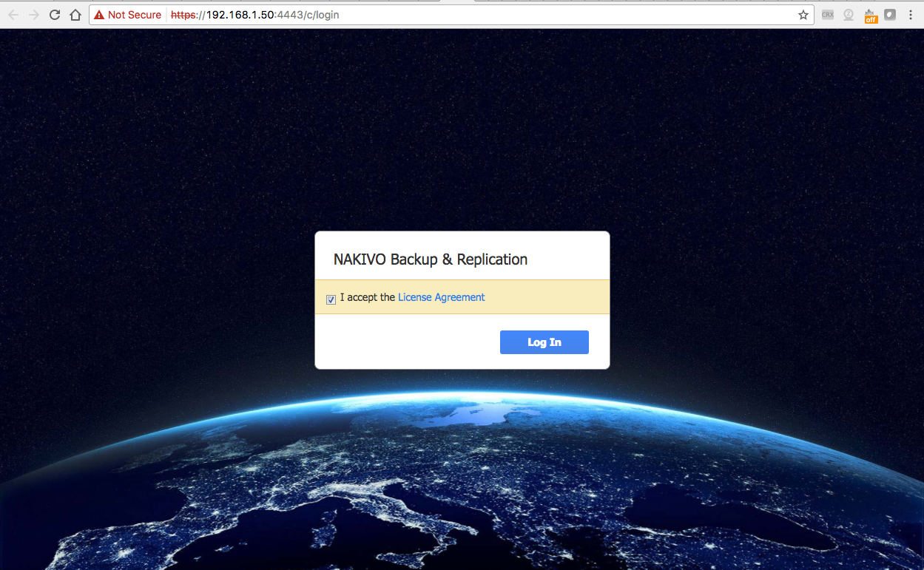Open the gray leaf extension icon
924x570 pixels.
pyautogui.click(x=891, y=15)
